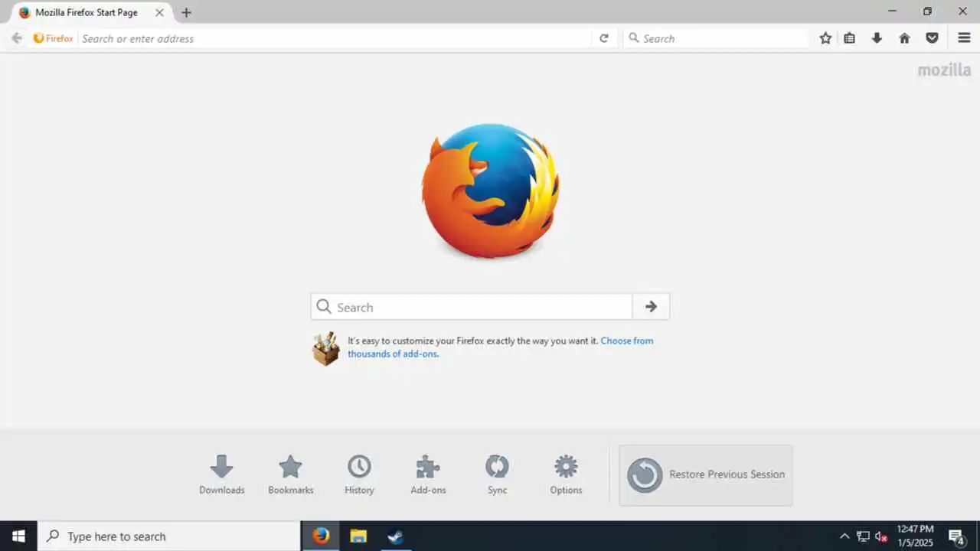The width and height of the screenshot is (980, 551).
Task: Click the Firefox identity icon in address bar
Action: (53, 38)
